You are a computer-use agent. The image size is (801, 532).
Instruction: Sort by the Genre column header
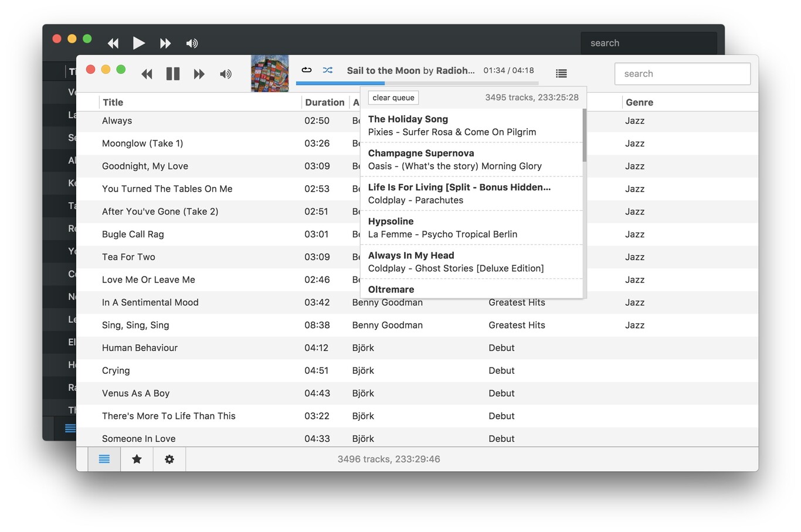coord(639,102)
